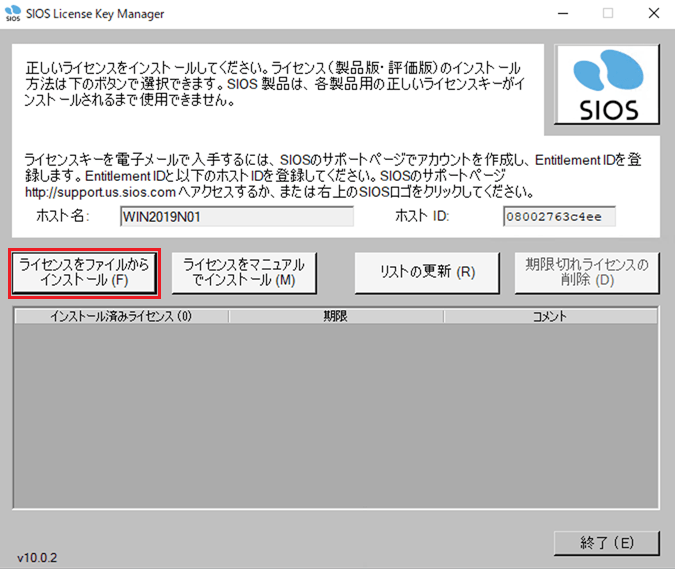Click the 期限 column header
The image size is (675, 569).
[x=336, y=317]
